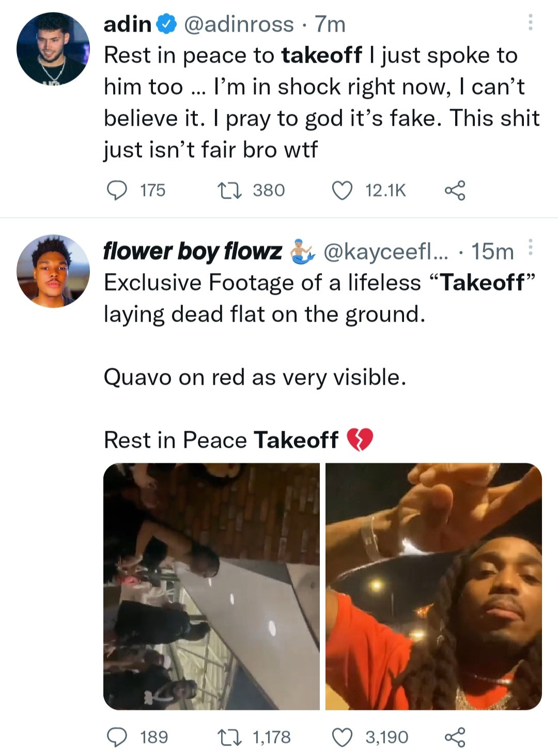The width and height of the screenshot is (558, 756).
Task: Click the 15m timestamp on the tweet
Action: (x=492, y=251)
